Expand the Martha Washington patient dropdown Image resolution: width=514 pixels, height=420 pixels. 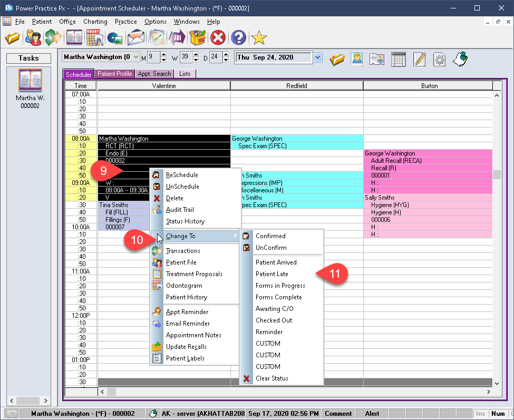click(x=136, y=57)
